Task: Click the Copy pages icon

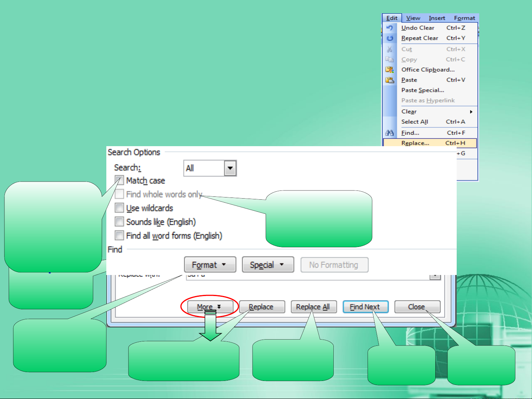Action: coord(389,59)
